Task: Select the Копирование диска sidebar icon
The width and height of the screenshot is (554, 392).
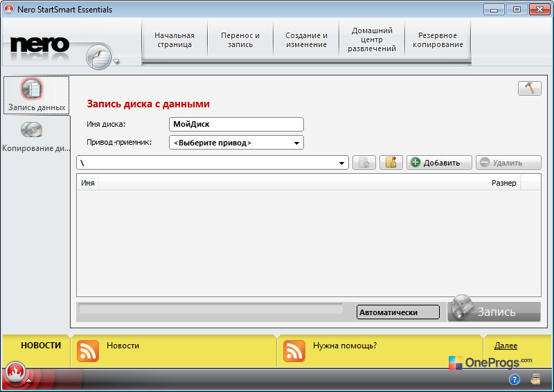Action: (x=31, y=130)
